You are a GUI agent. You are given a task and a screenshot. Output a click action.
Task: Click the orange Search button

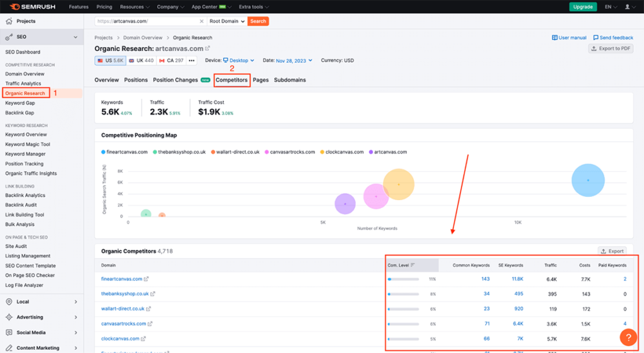(258, 21)
